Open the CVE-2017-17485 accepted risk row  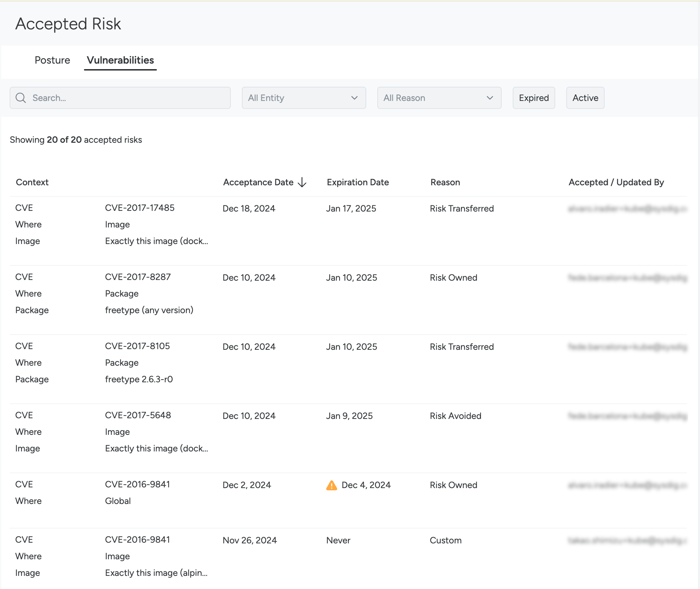point(140,208)
